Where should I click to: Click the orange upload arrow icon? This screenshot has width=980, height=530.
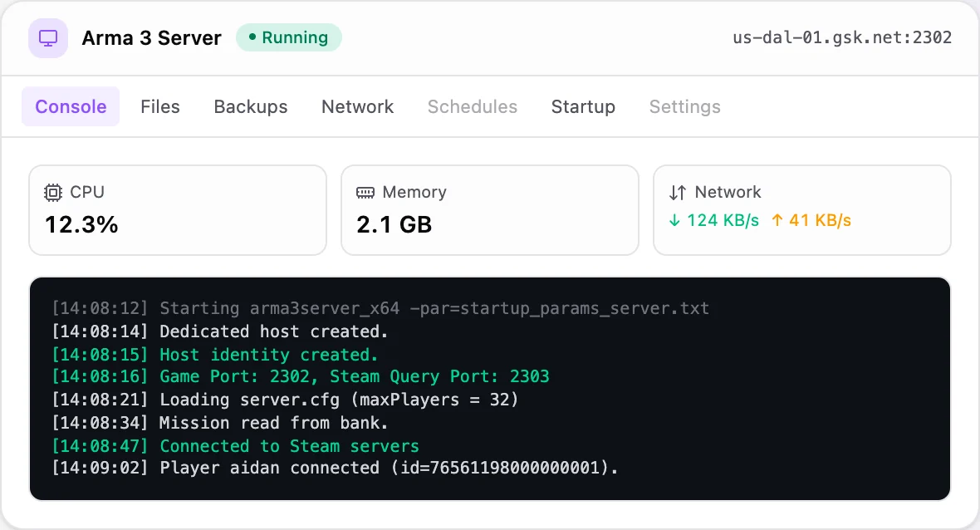coord(777,220)
